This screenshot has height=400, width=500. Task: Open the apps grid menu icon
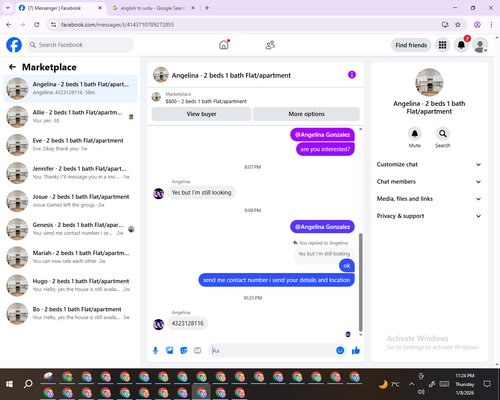(442, 45)
